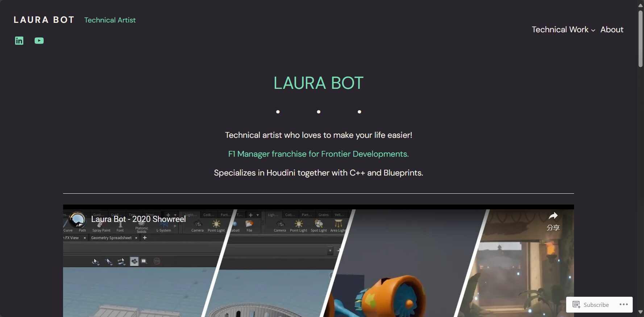Go to the About page
The height and width of the screenshot is (317, 644).
coord(612,30)
